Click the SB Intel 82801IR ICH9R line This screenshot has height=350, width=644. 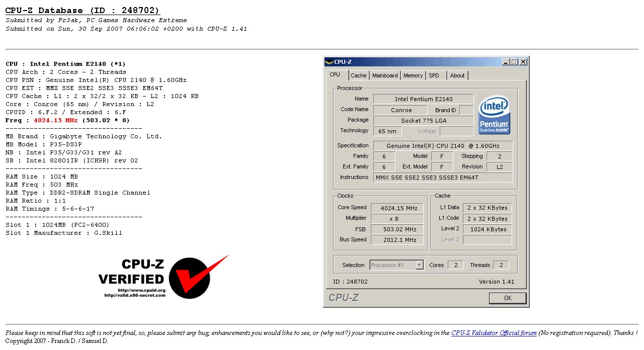(71, 160)
